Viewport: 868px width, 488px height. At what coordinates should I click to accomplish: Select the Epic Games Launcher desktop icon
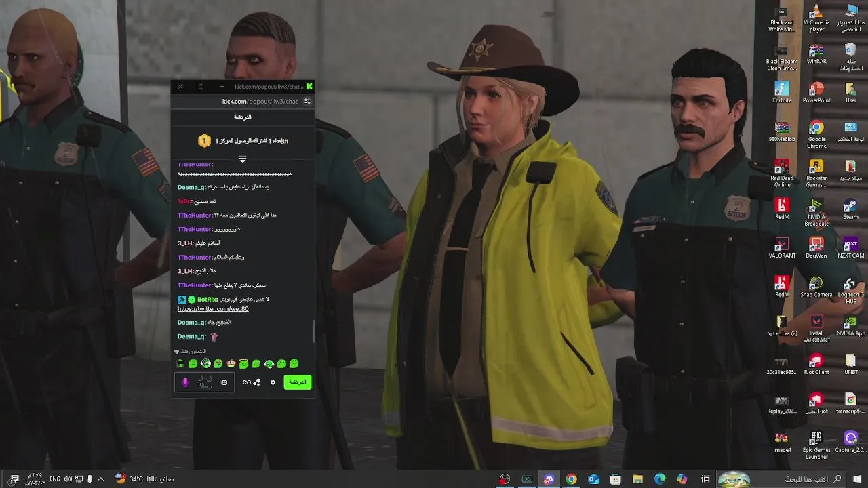pyautogui.click(x=816, y=445)
